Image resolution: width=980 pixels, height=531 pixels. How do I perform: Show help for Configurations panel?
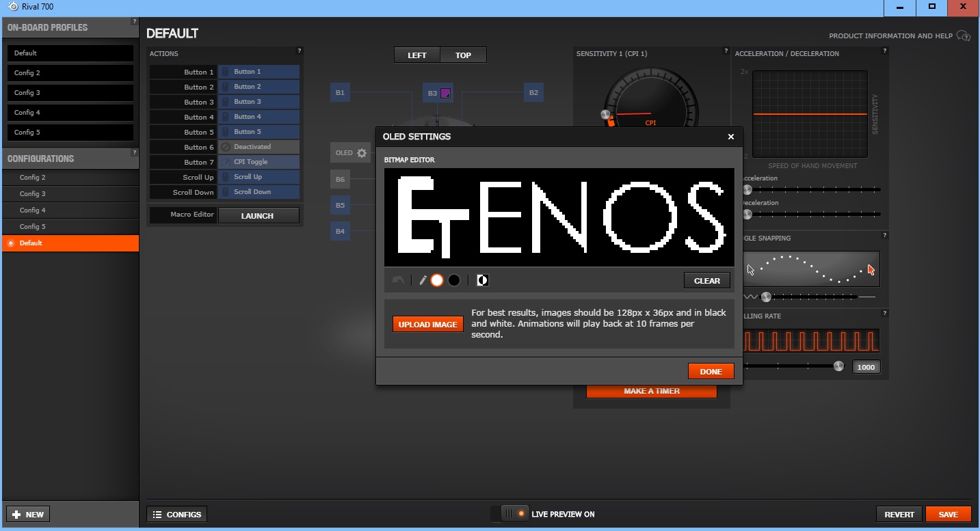135,153
